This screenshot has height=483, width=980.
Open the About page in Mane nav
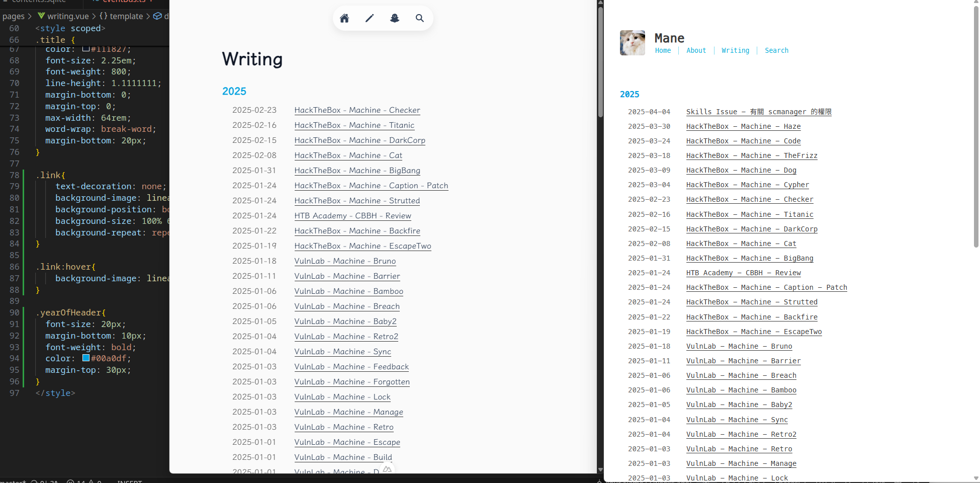click(x=696, y=50)
